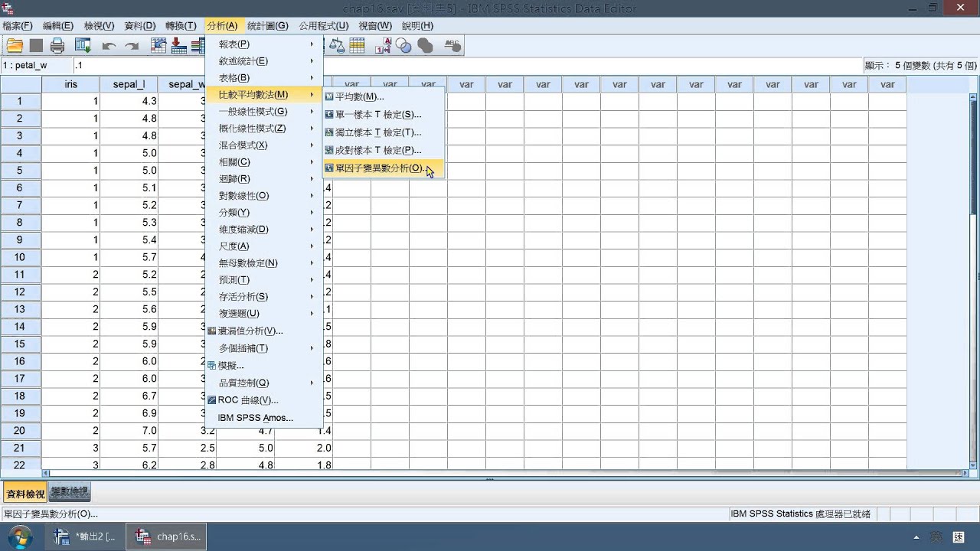
Task: Select ROC 曲線(V) menu entry
Action: pos(264,400)
